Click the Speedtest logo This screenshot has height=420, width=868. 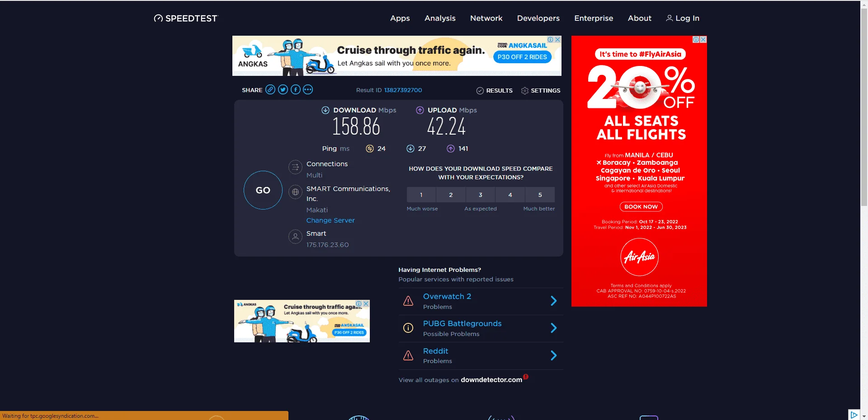186,18
